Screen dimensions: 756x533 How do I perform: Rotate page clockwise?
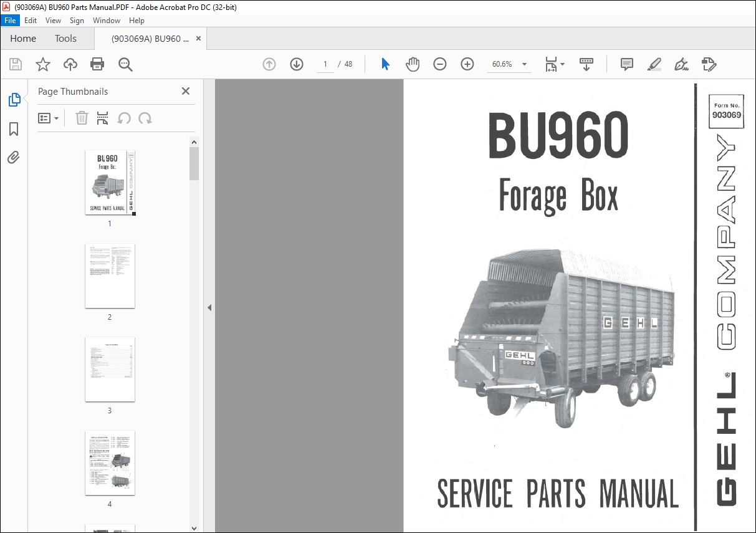coord(145,118)
